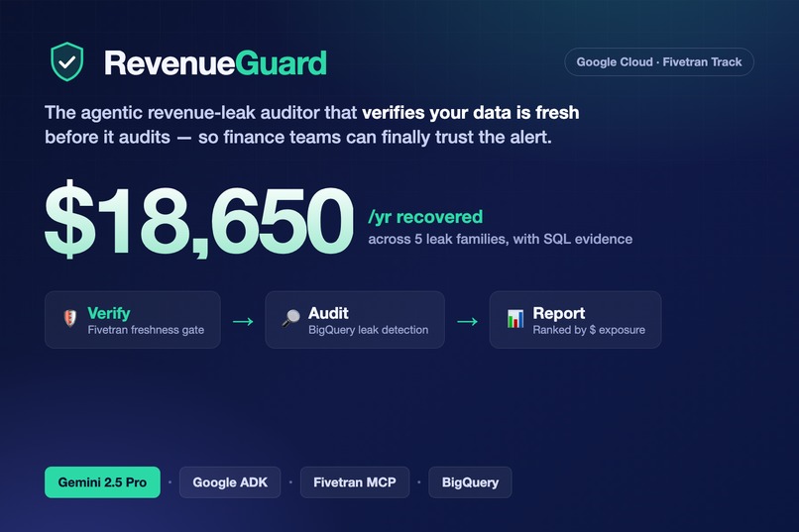Click the $18,650 figure
799x532 pixels.
(x=198, y=219)
